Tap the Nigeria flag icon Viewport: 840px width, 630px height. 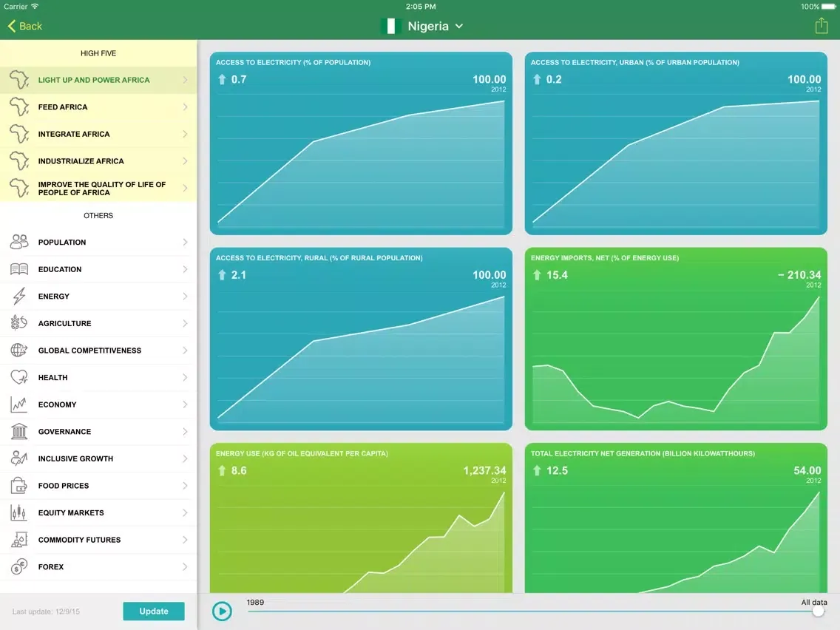click(x=391, y=27)
